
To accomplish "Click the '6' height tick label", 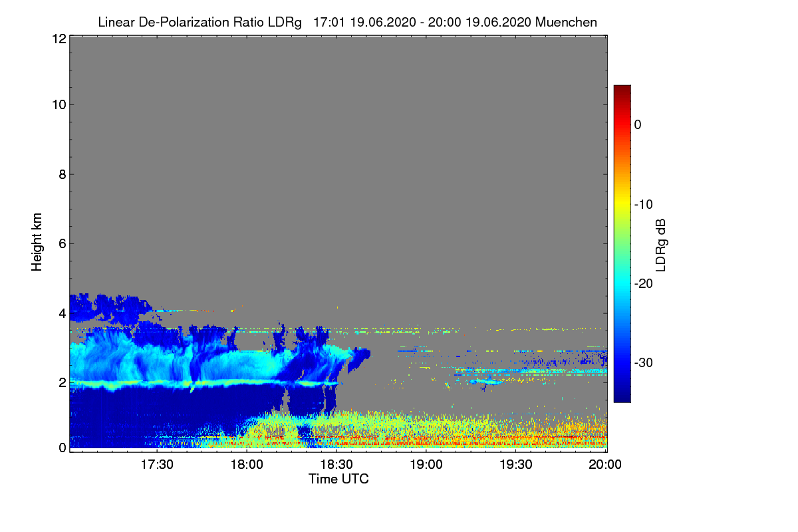I will tap(62, 243).
